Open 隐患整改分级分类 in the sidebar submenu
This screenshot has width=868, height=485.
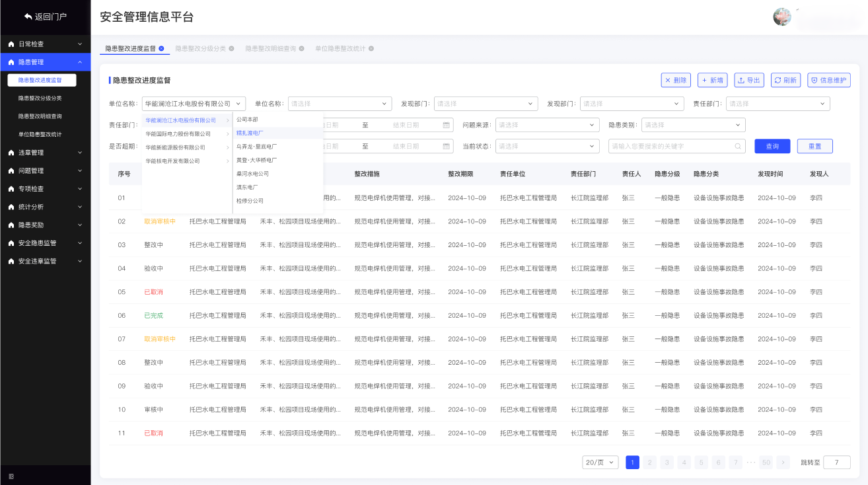pyautogui.click(x=40, y=98)
